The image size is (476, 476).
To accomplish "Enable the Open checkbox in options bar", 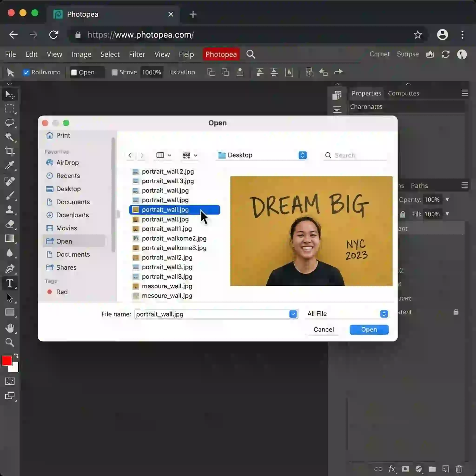I will (74, 72).
